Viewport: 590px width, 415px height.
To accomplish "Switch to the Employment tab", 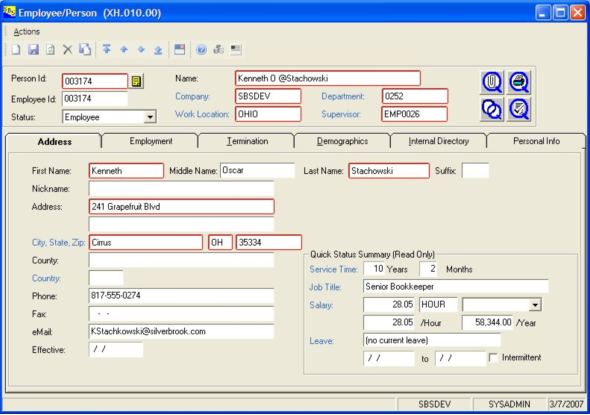I will pyautogui.click(x=151, y=141).
